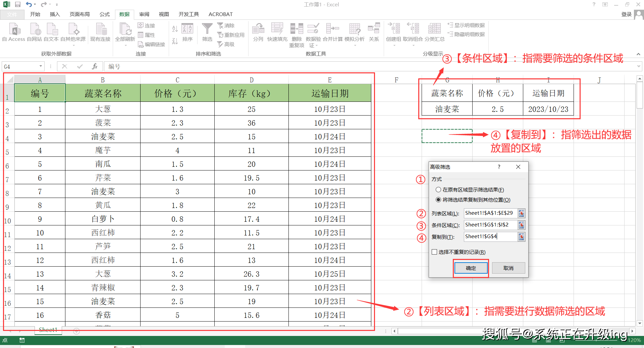
Task: Open the Sort (排序) dialog
Action: (x=187, y=32)
